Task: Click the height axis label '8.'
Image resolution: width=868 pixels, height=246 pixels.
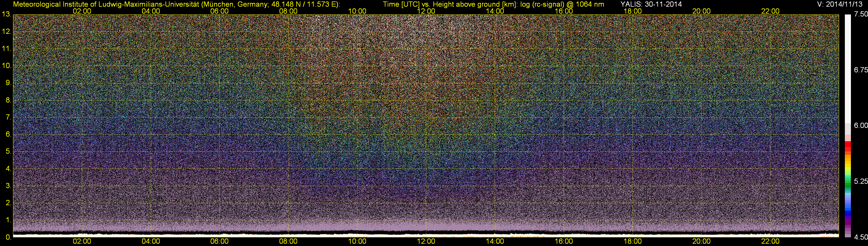Action: coord(8,100)
